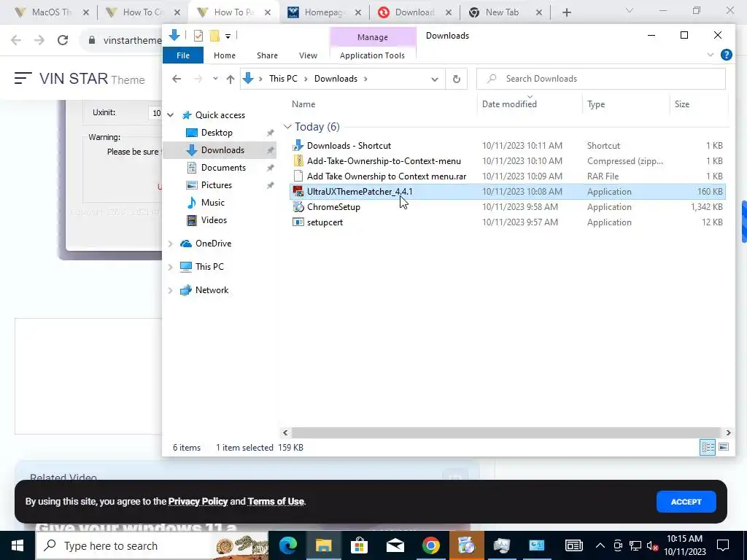Open Google Chrome from the taskbar

[x=430, y=545]
